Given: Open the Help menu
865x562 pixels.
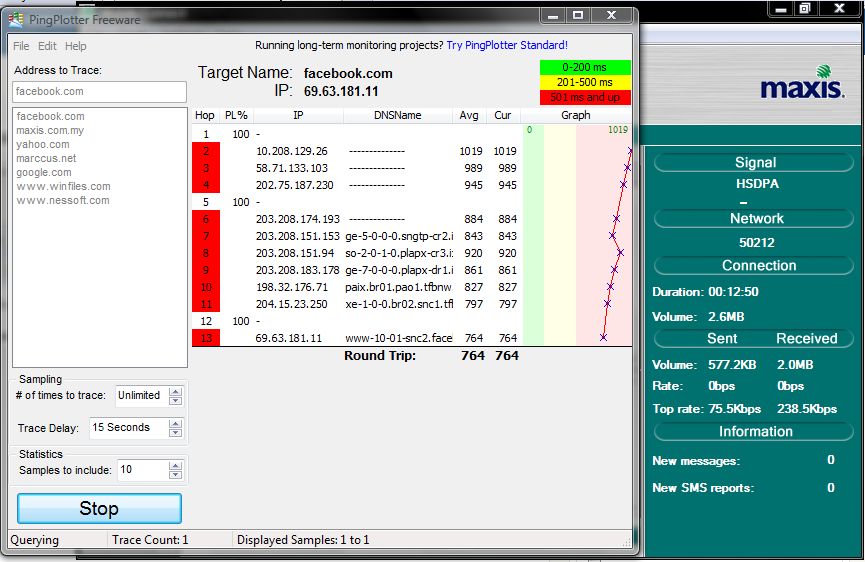Looking at the screenshot, I should point(76,46).
